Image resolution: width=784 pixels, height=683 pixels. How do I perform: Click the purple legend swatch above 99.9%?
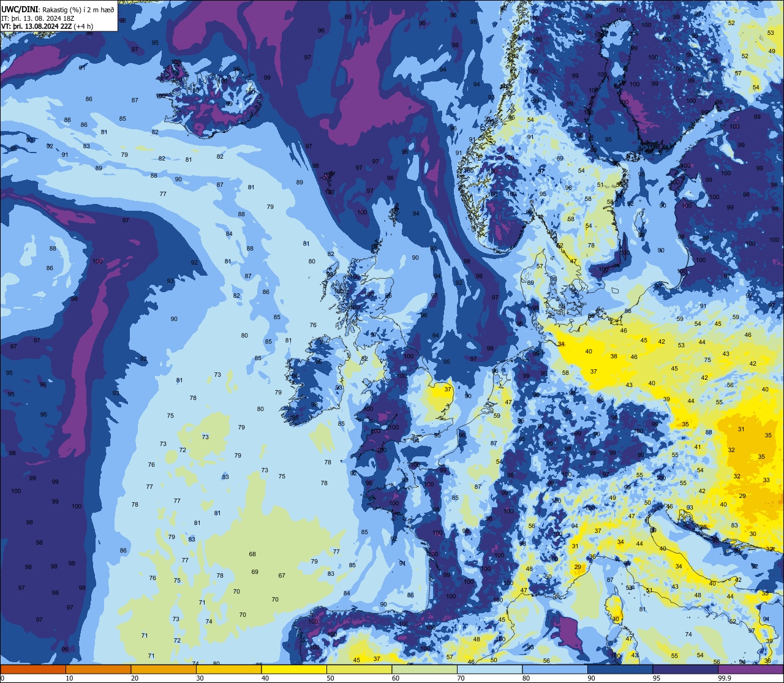(x=750, y=669)
